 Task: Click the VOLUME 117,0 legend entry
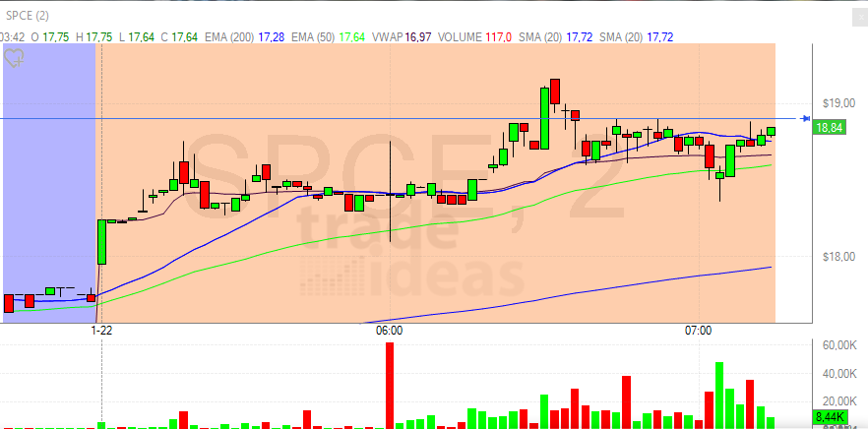click(x=475, y=37)
